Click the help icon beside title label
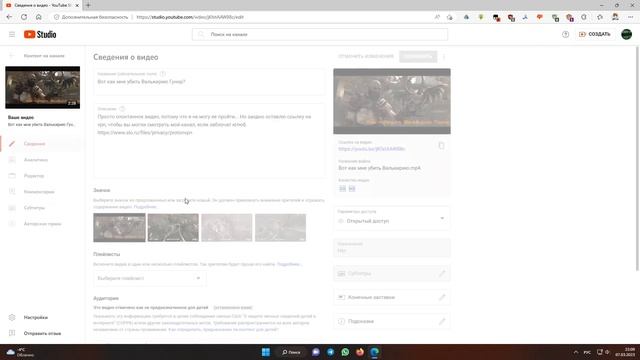This screenshot has height=360, width=640. click(x=163, y=74)
